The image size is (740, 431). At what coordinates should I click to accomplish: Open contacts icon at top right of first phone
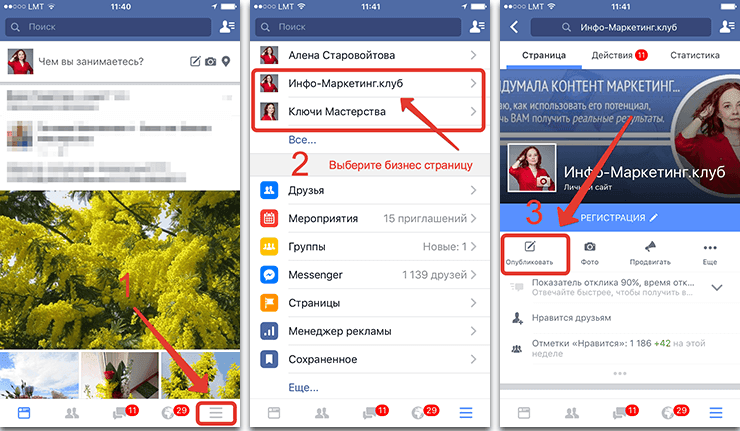pos(227,26)
